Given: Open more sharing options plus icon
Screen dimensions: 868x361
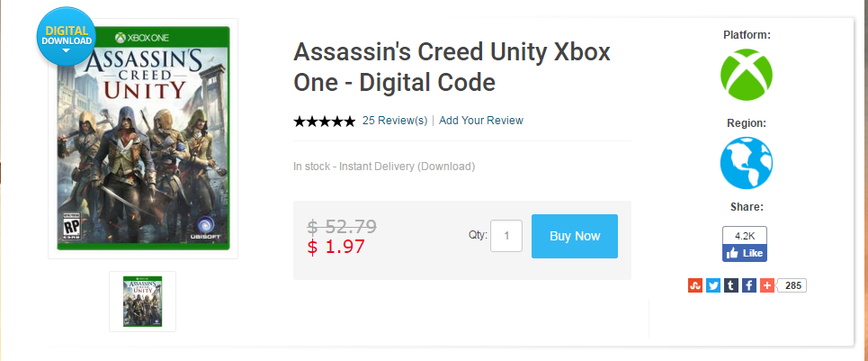Looking at the screenshot, I should tap(765, 285).
